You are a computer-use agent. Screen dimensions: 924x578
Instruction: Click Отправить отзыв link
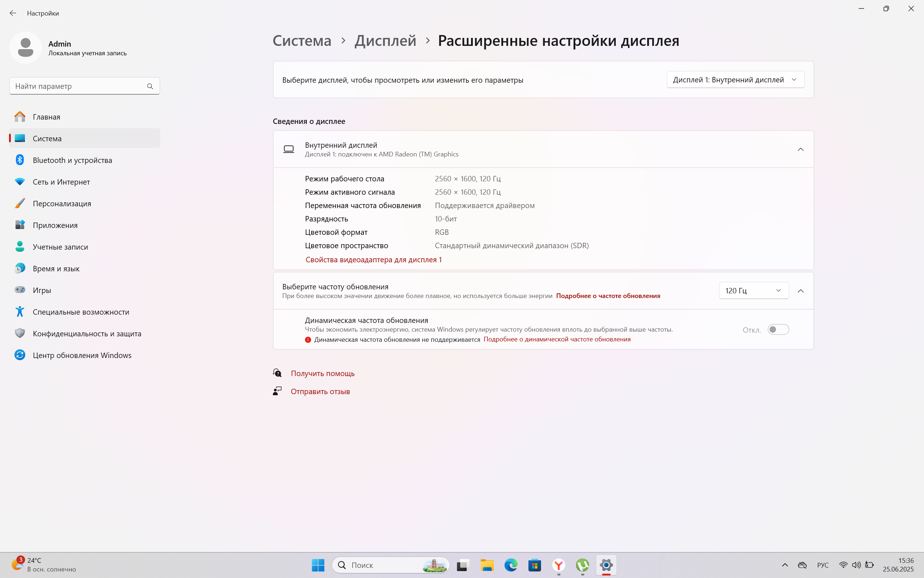(321, 392)
